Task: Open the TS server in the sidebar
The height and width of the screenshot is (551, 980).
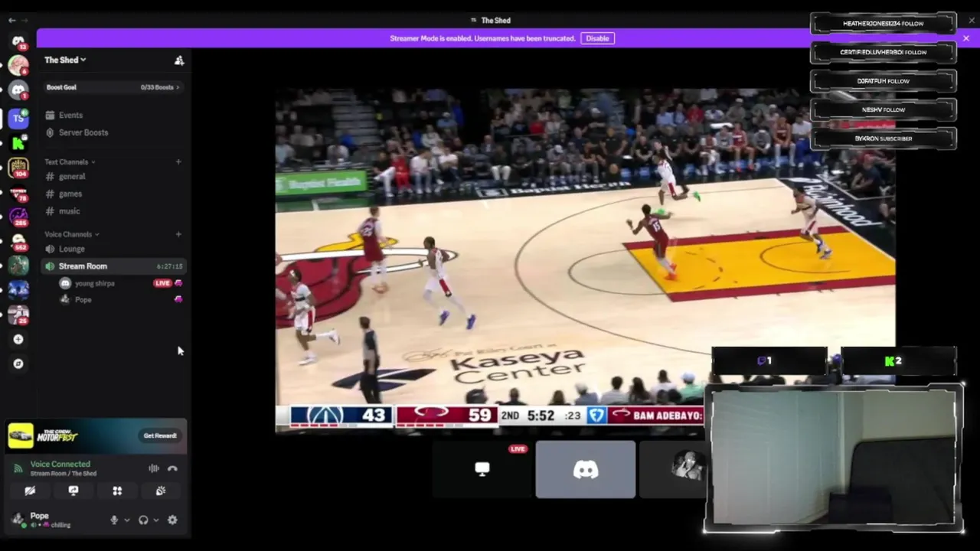Action: tap(18, 118)
